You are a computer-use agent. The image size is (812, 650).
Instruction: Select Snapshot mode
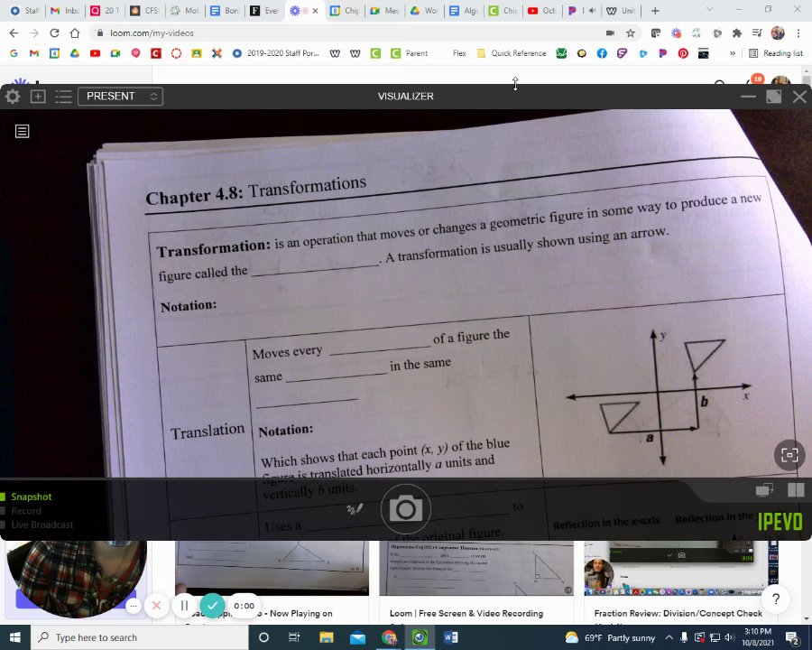[31, 497]
